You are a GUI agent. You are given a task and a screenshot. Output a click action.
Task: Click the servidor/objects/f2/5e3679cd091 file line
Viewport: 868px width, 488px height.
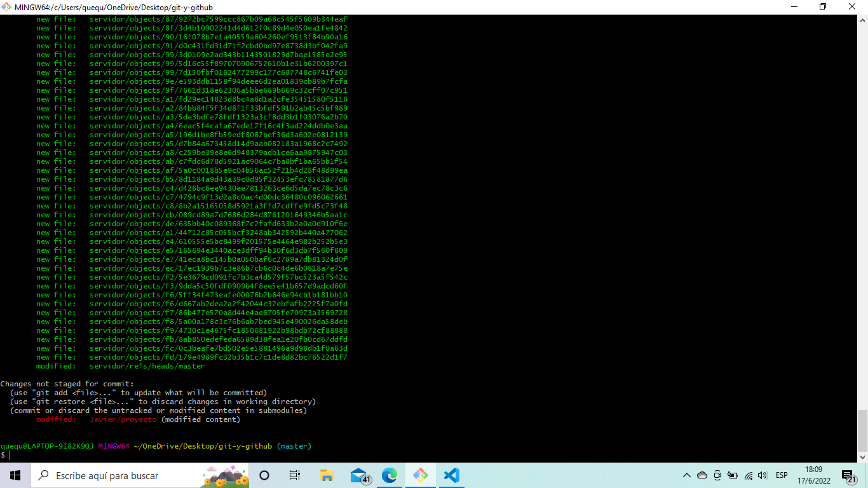(192, 277)
